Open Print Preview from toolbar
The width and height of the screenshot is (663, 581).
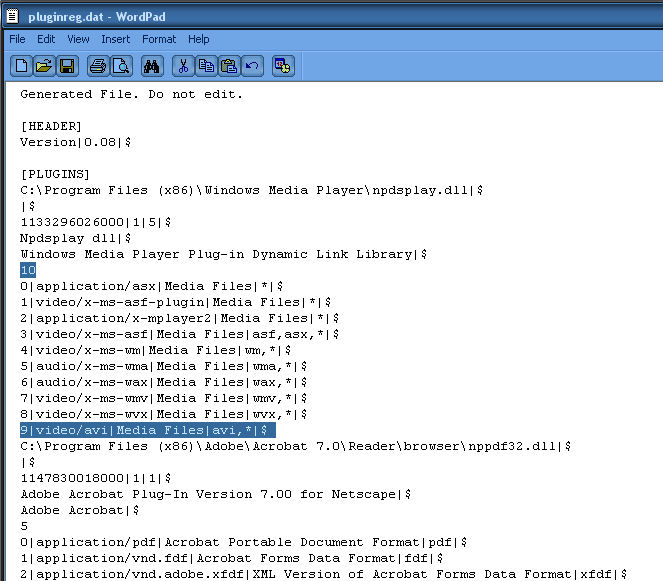[x=121, y=66]
